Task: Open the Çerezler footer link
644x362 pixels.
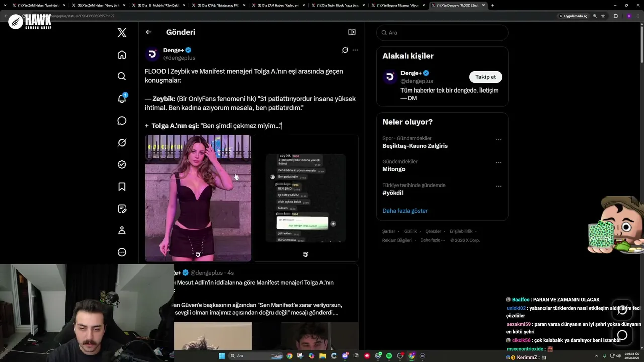Action: (433, 231)
